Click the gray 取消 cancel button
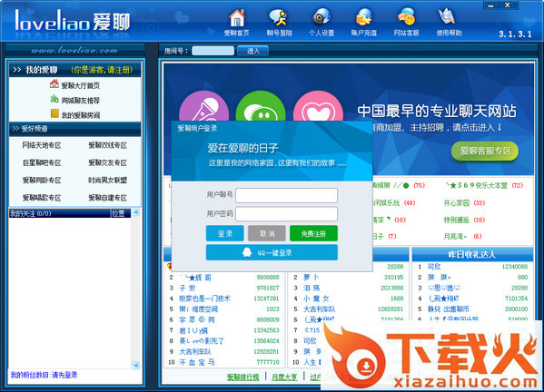 [x=267, y=233]
